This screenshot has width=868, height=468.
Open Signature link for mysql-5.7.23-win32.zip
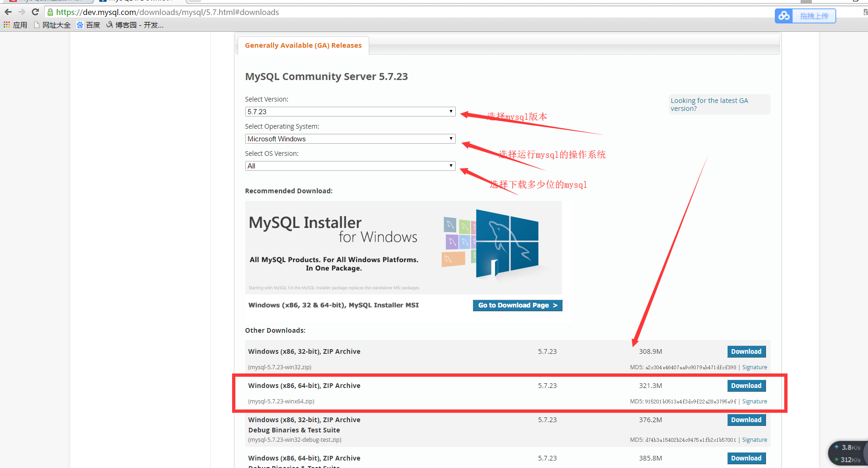coord(754,367)
